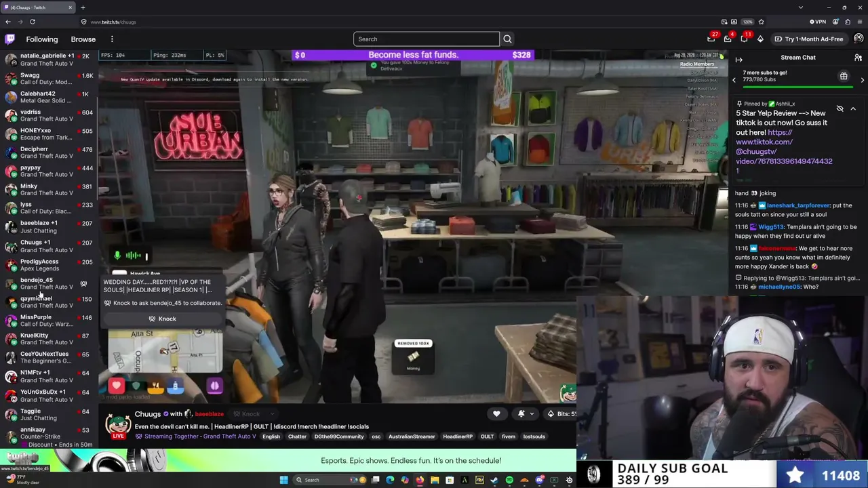Viewport: 868px width, 488px height.
Task: Follow heart button for Chuugs
Action: click(x=496, y=413)
